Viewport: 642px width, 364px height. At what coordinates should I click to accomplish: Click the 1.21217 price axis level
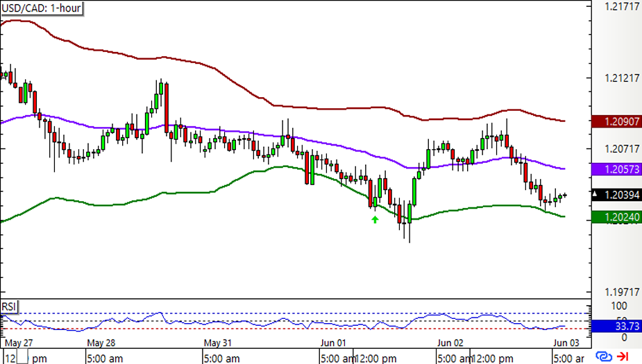point(622,78)
